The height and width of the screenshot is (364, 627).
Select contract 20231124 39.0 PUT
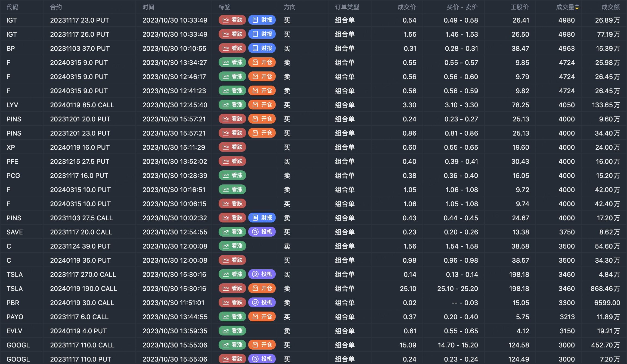click(80, 246)
